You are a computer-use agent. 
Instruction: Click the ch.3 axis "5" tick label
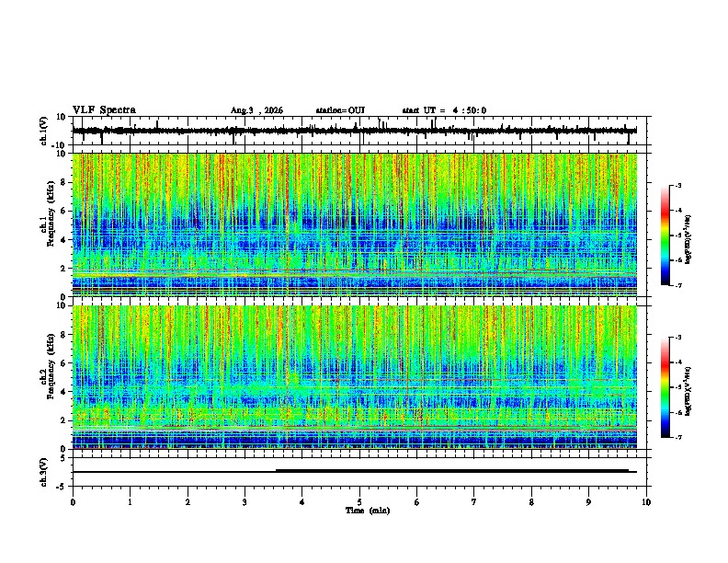coord(63,458)
